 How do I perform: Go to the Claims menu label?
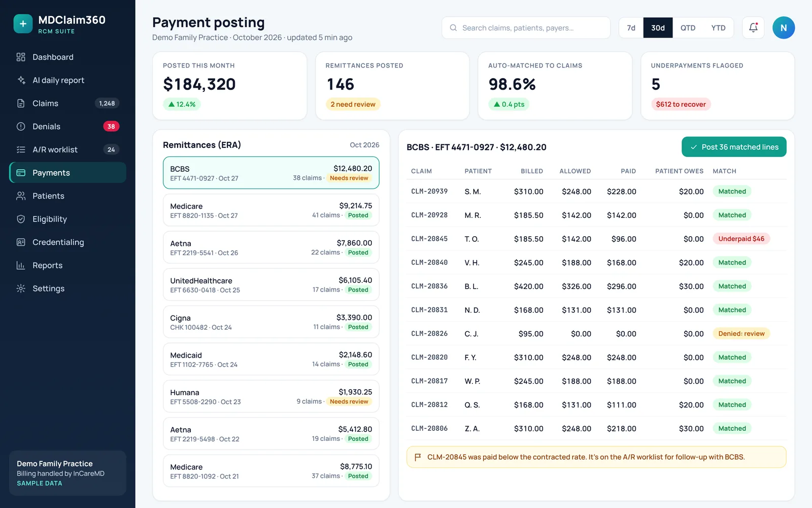click(x=45, y=103)
